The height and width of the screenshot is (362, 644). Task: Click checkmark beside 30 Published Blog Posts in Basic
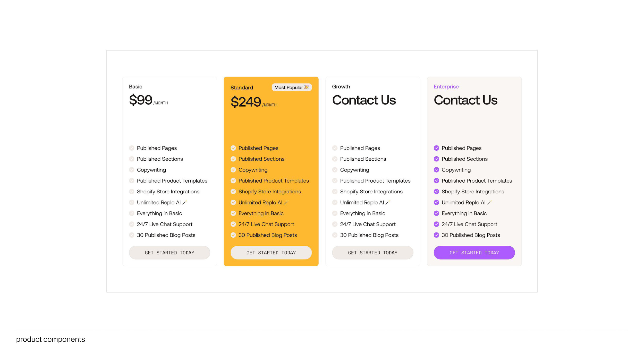tap(132, 235)
